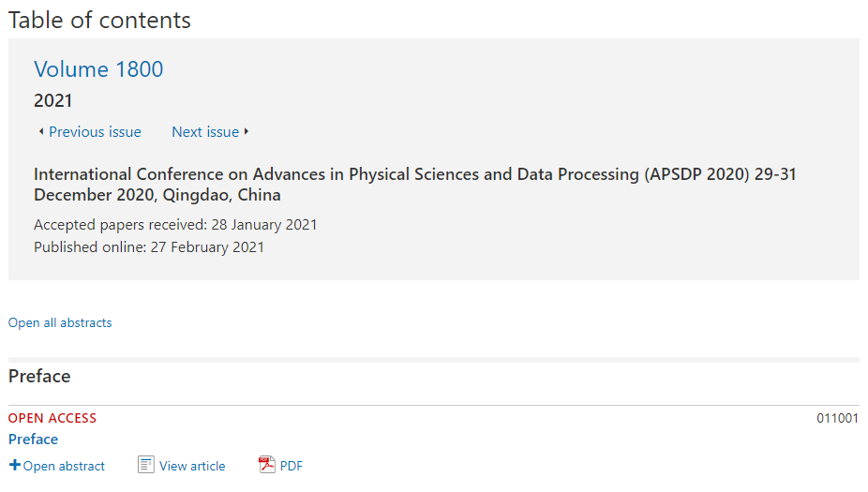Click the left arrow before Previous issue
The width and height of the screenshot is (868, 492).
41,132
